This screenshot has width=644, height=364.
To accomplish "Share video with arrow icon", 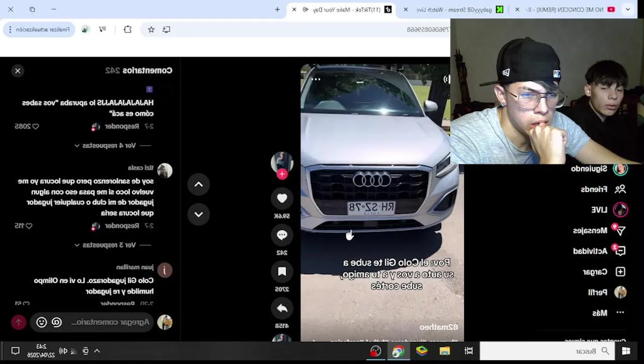I will (x=282, y=308).
